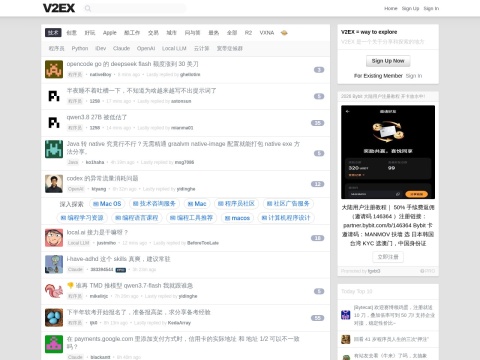The width and height of the screenshot is (480, 360).
Task: Click reply count badge on qwen3.7-flash topic
Action: (319, 291)
